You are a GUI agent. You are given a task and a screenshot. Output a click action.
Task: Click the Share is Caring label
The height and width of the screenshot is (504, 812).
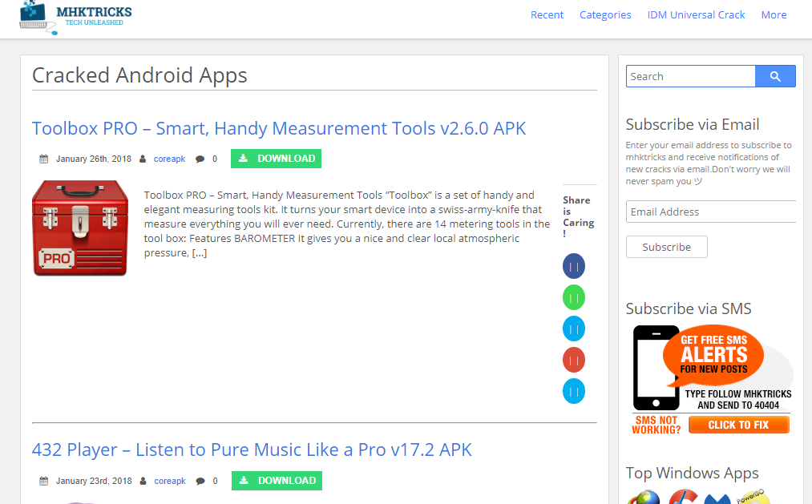[x=579, y=216]
